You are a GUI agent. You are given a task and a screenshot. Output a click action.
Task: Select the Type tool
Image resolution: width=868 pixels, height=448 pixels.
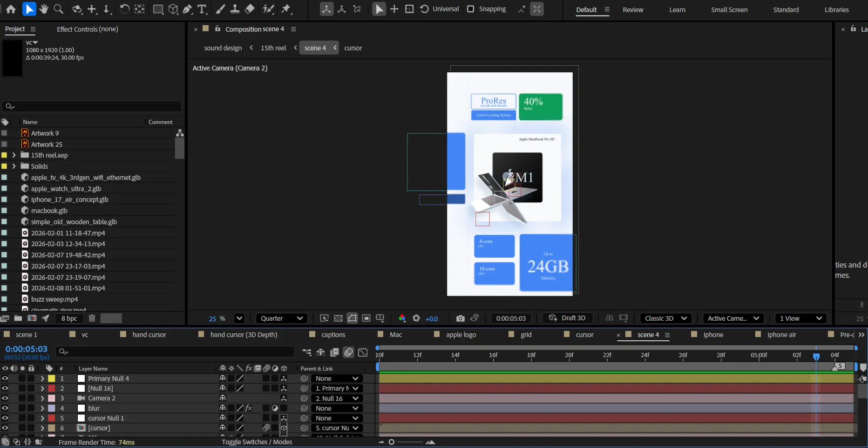point(202,9)
